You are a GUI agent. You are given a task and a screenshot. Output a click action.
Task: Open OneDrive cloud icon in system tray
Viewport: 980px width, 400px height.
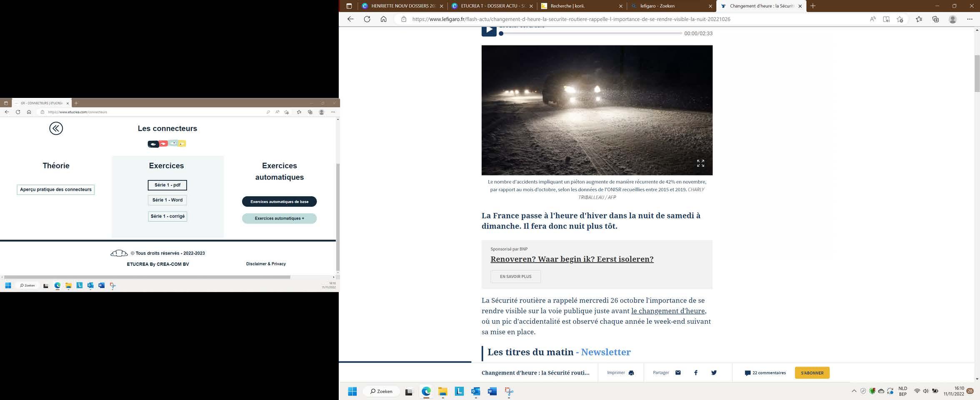881,391
